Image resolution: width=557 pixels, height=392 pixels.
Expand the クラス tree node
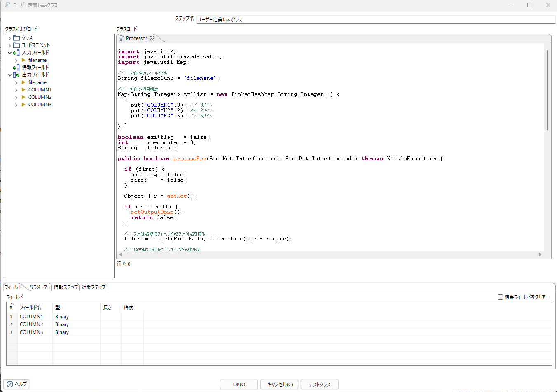[x=10, y=38]
